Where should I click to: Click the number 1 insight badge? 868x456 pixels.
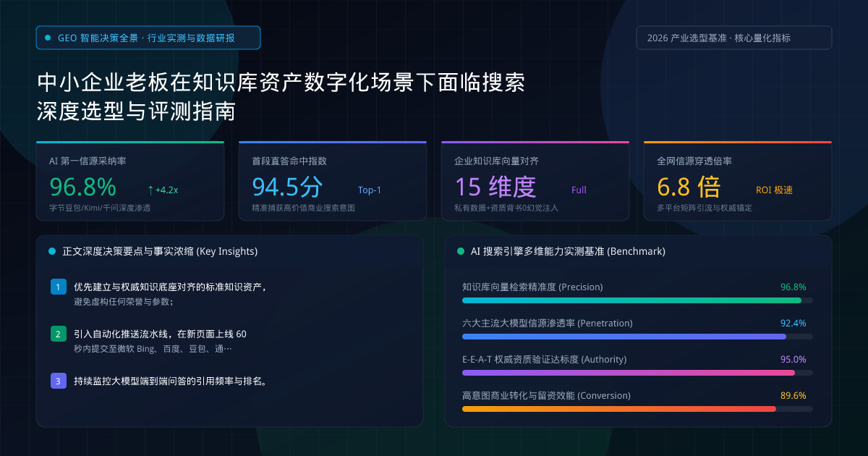59,287
